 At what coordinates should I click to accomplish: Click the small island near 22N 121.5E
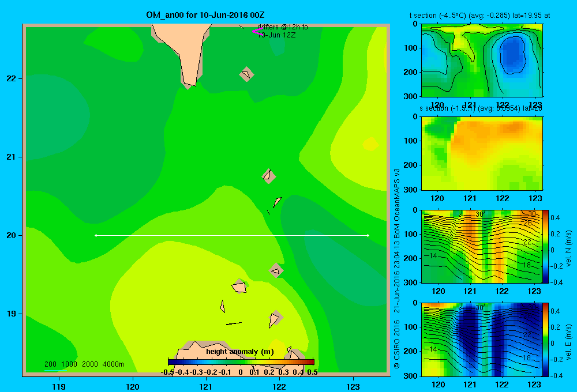point(246,74)
